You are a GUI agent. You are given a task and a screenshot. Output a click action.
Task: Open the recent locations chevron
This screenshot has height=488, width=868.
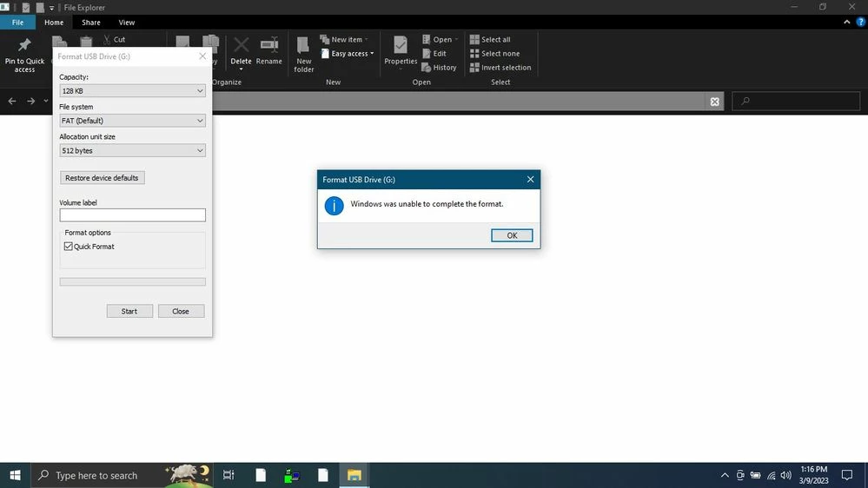click(46, 101)
